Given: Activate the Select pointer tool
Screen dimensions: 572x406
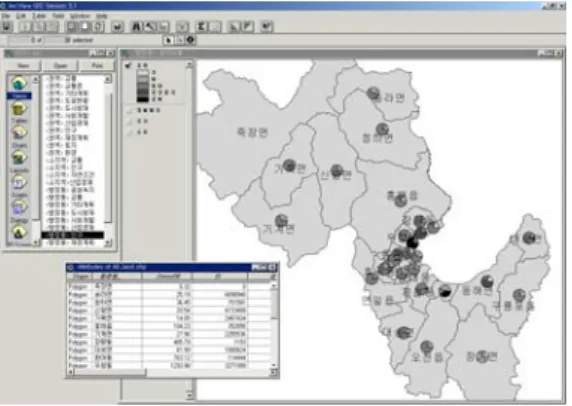Looking at the screenshot, I should pos(169,40).
